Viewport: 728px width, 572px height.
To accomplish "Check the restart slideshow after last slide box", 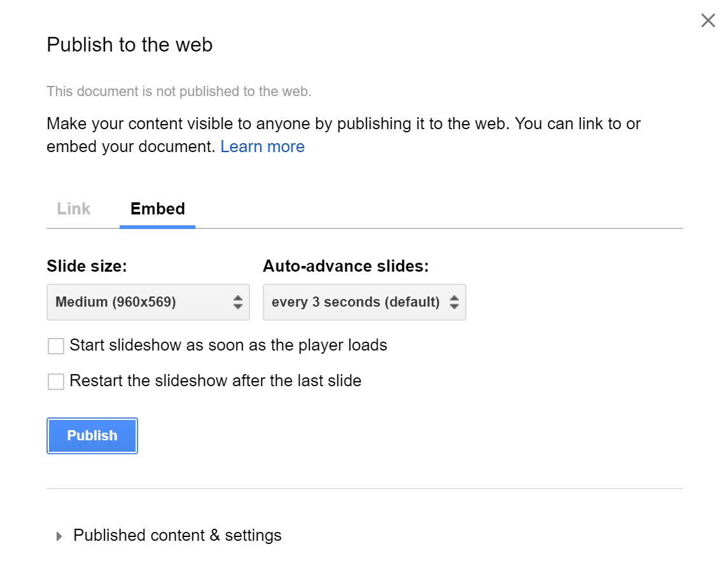I will [x=56, y=382].
